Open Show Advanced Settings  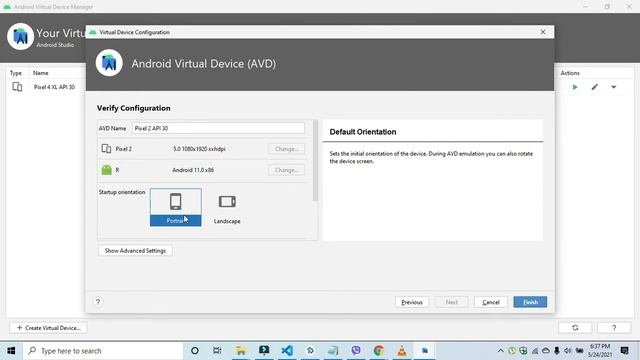[135, 251]
